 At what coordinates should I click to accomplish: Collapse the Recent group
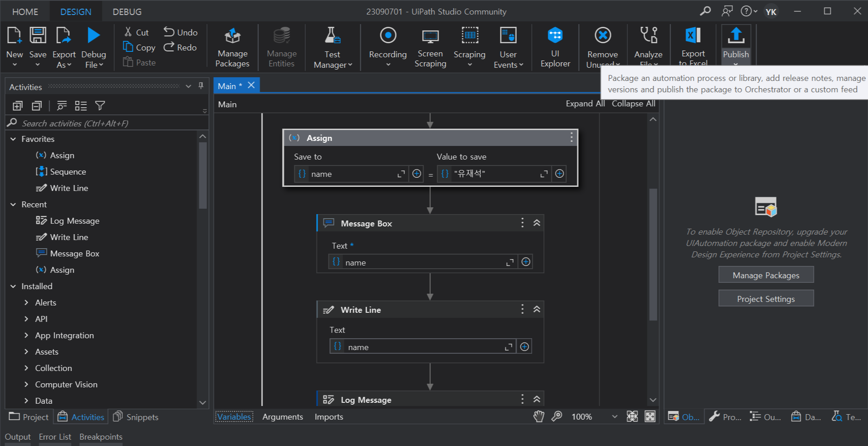(x=13, y=205)
